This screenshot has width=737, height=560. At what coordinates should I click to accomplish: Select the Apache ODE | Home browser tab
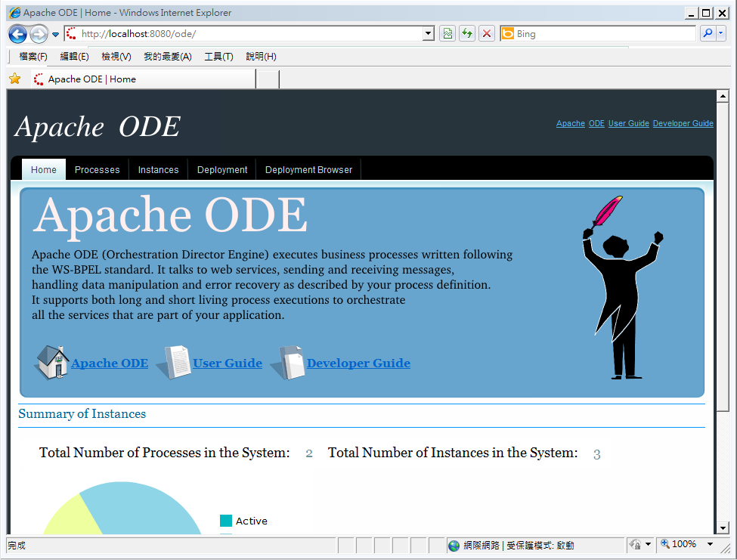[x=144, y=79]
